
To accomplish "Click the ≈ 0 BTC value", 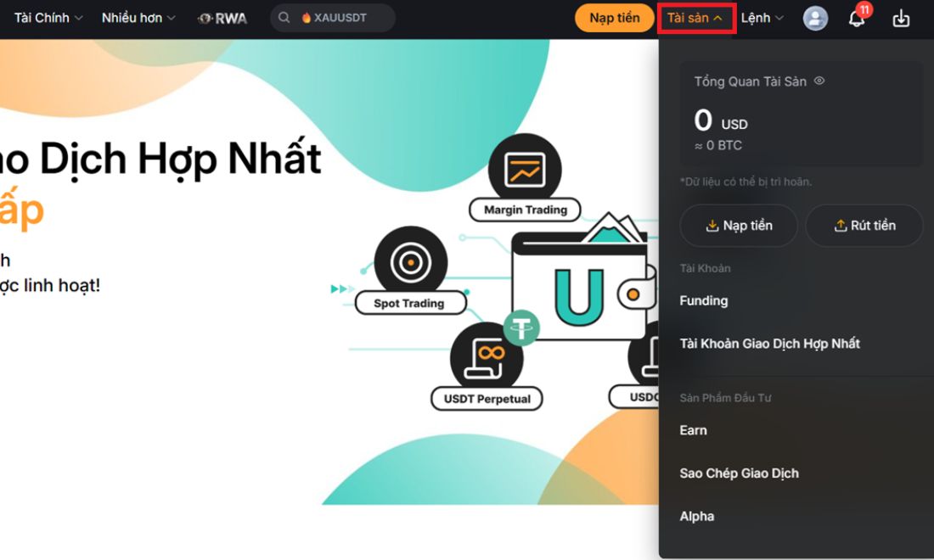I will click(x=717, y=145).
